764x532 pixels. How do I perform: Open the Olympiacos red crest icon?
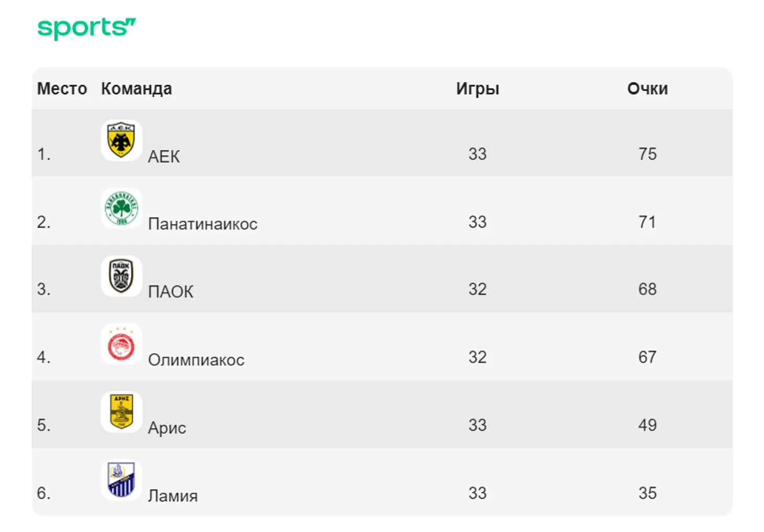(x=121, y=344)
